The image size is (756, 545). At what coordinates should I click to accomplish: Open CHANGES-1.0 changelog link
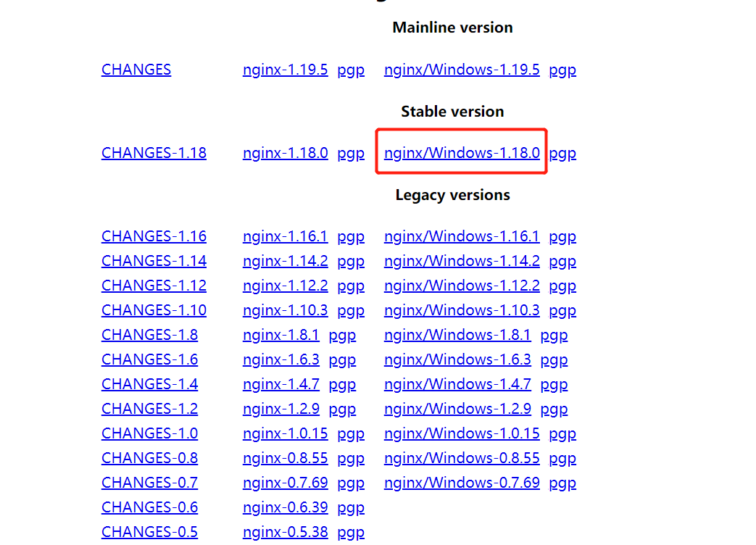point(149,433)
